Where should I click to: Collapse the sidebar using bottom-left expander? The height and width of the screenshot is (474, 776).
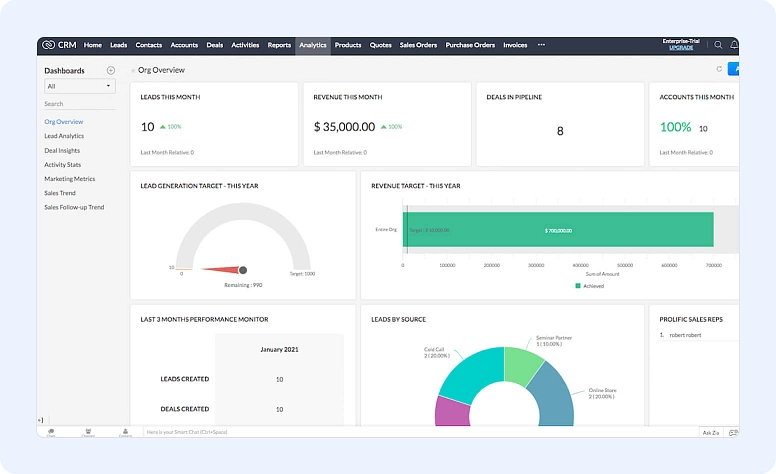41,420
